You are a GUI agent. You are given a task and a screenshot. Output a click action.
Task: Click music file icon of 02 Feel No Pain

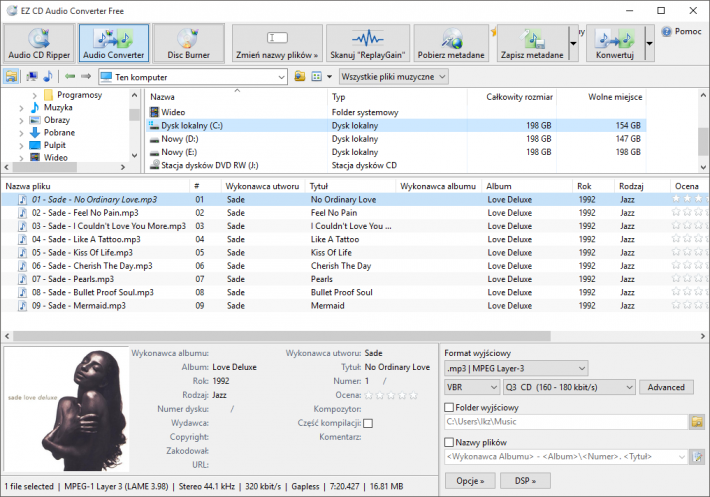click(22, 213)
